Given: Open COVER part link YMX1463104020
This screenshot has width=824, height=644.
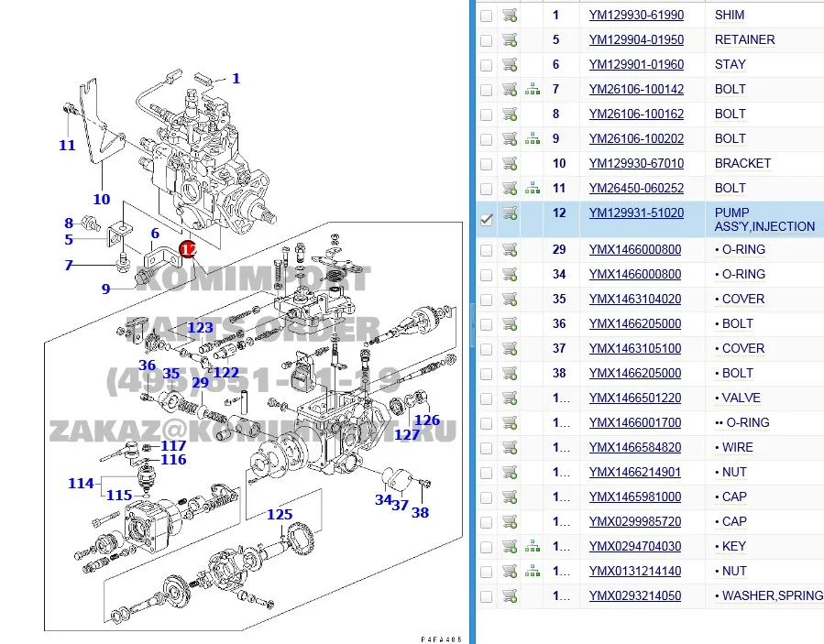Looking at the screenshot, I should pos(635,299).
